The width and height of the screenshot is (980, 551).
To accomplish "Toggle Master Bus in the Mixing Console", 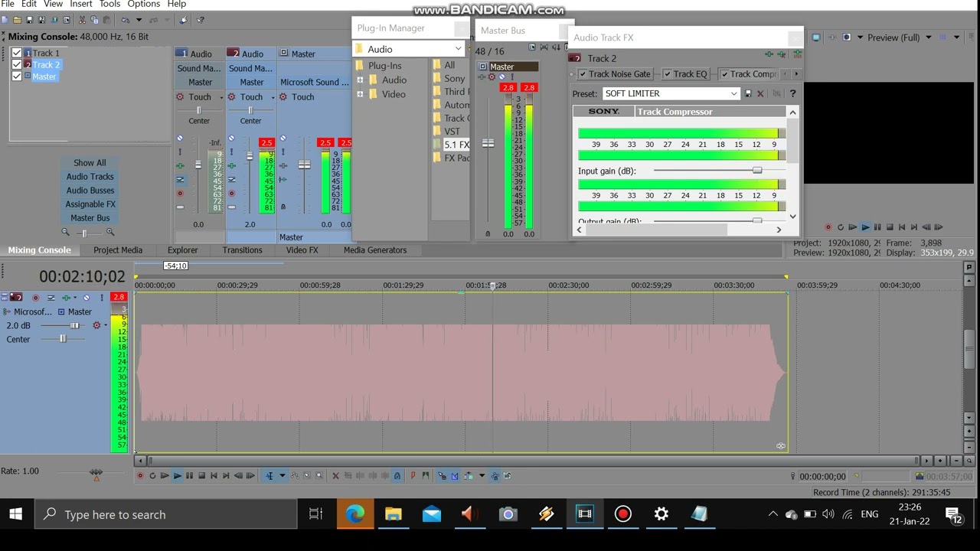I will click(90, 218).
